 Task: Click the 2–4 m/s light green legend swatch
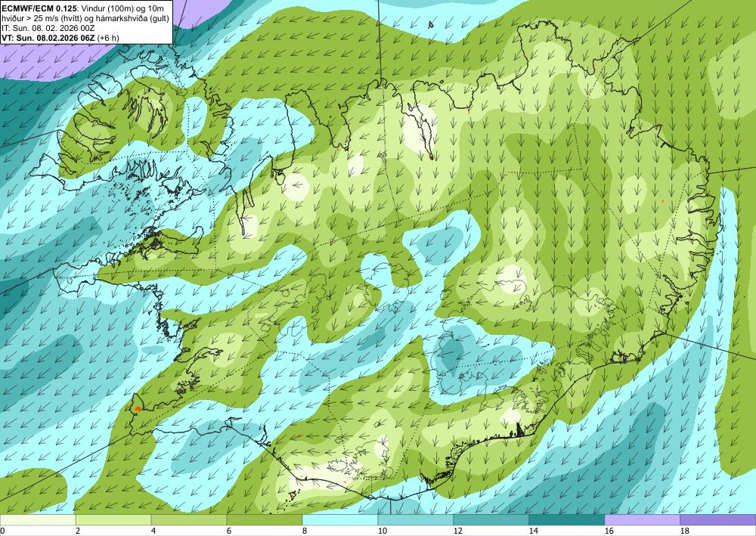pyautogui.click(x=113, y=520)
